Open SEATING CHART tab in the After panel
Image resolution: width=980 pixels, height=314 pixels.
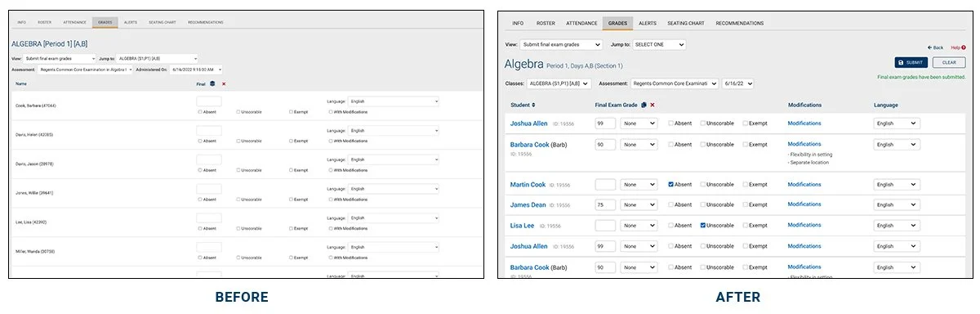point(685,24)
